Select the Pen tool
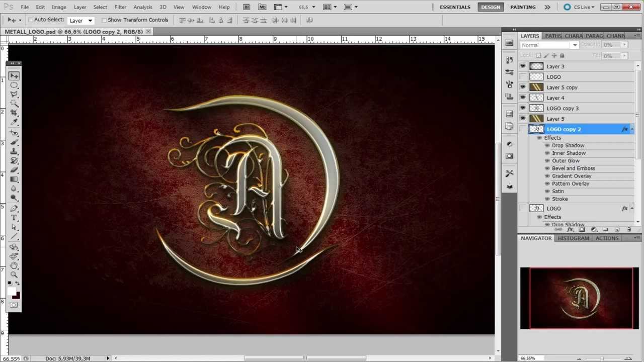Screen dimensions: 644x362 tap(14, 209)
